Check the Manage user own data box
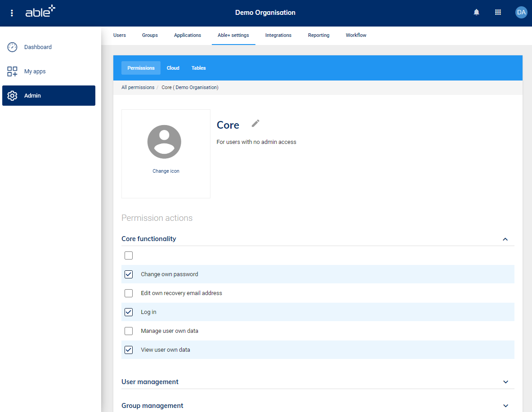 pos(129,331)
